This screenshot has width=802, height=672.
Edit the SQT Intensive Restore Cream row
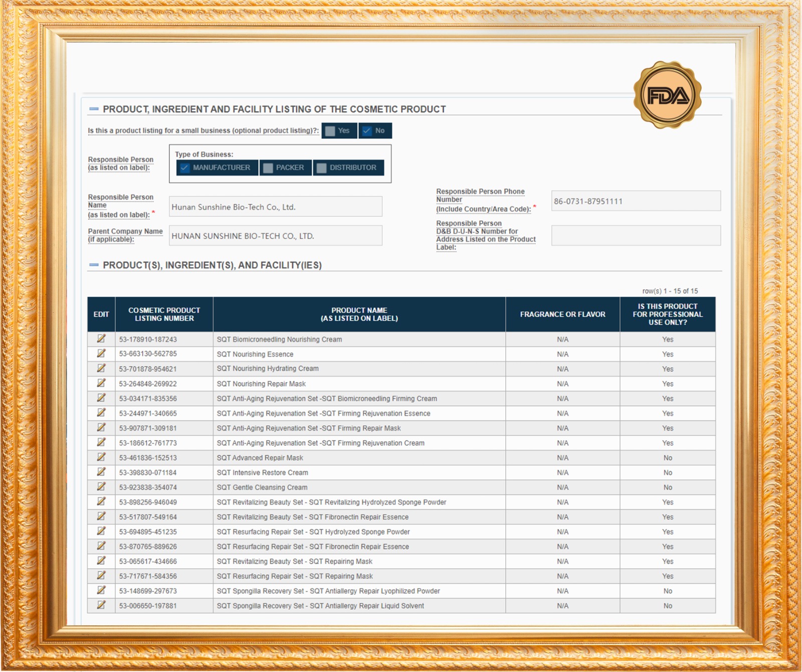pos(101,472)
